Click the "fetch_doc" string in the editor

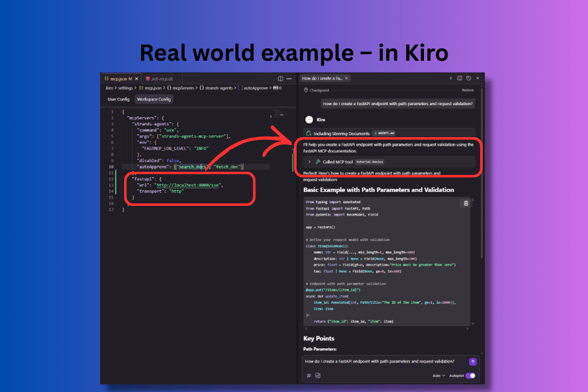(x=227, y=167)
